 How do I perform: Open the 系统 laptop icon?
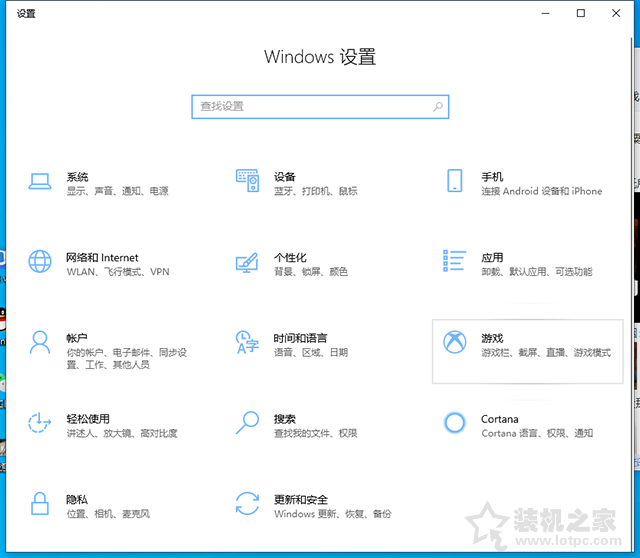[x=40, y=182]
